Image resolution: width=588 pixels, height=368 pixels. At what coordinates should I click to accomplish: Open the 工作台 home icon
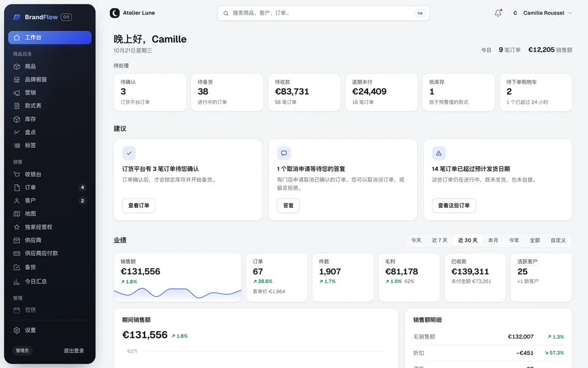click(17, 37)
